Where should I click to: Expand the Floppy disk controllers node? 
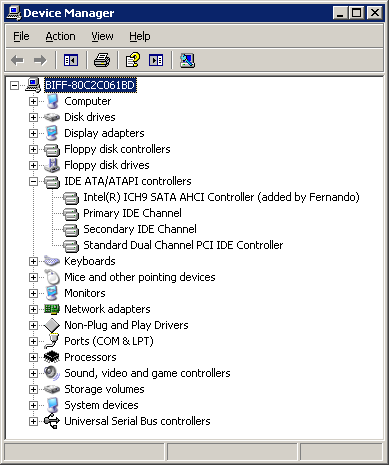click(33, 149)
